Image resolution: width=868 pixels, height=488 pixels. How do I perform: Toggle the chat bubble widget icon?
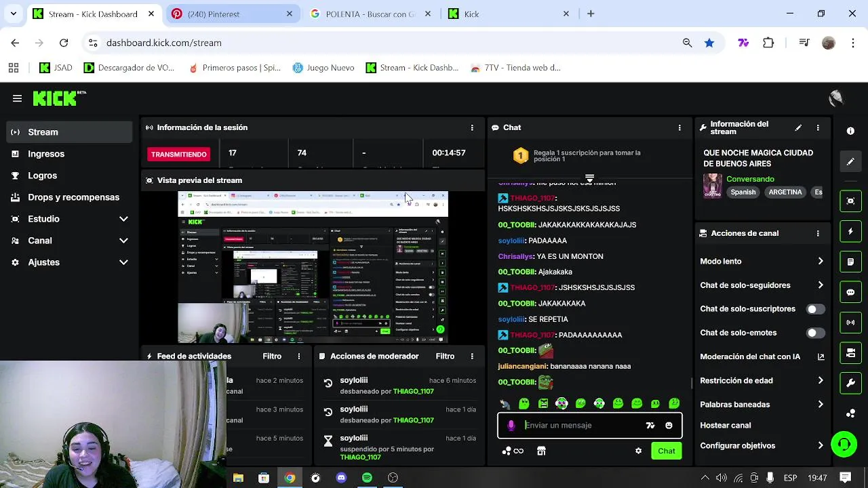coord(850,292)
